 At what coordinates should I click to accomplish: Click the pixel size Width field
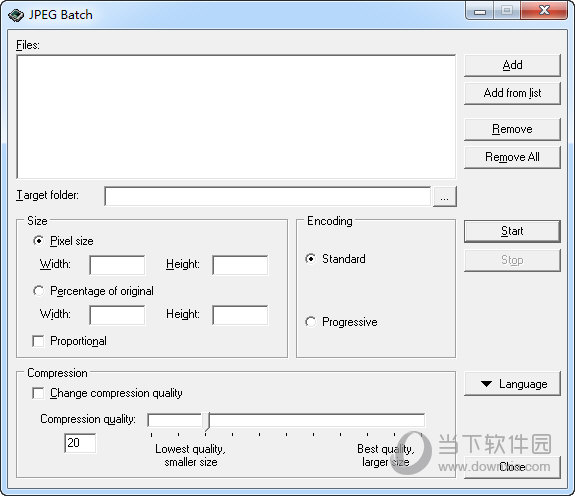coord(117,265)
